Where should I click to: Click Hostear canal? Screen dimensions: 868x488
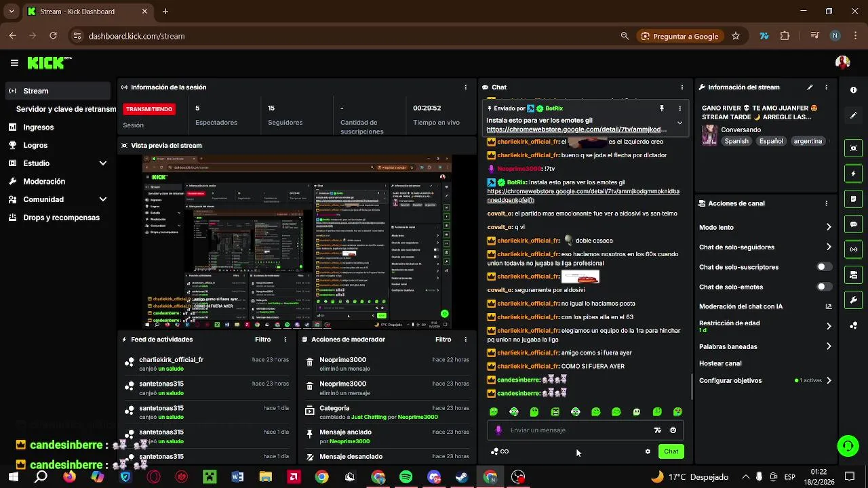pos(720,363)
